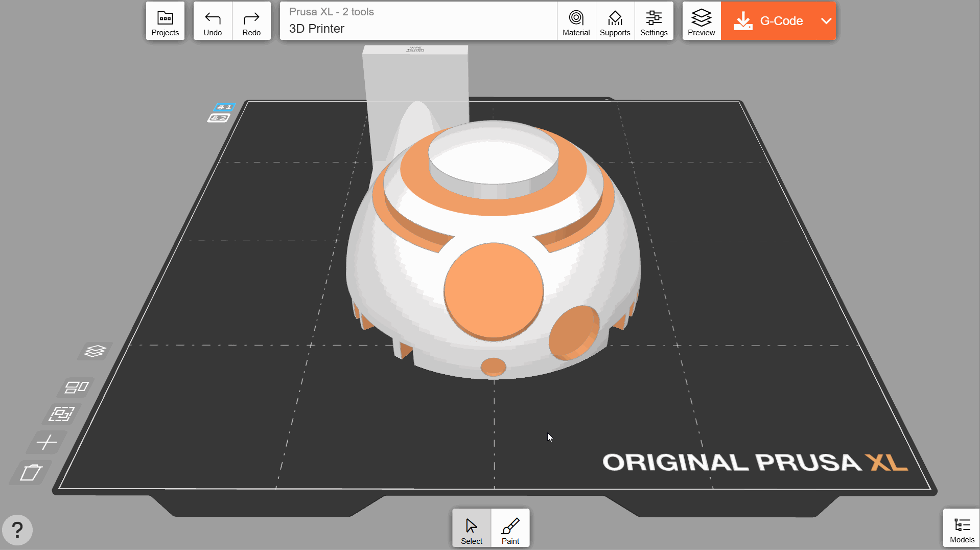
Task: Click the layers icon beside the bed
Action: point(95,351)
